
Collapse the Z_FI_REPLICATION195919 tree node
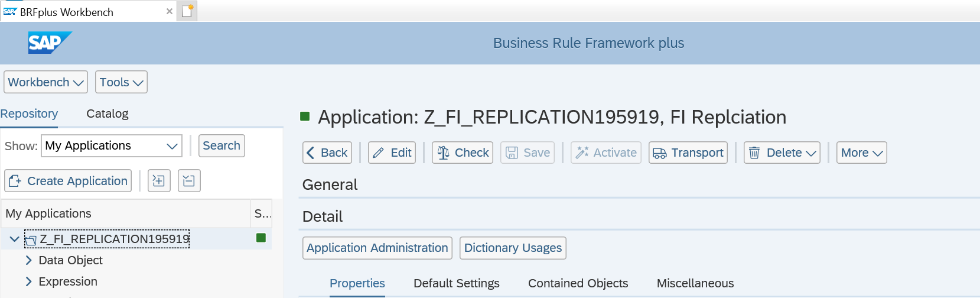(14, 239)
